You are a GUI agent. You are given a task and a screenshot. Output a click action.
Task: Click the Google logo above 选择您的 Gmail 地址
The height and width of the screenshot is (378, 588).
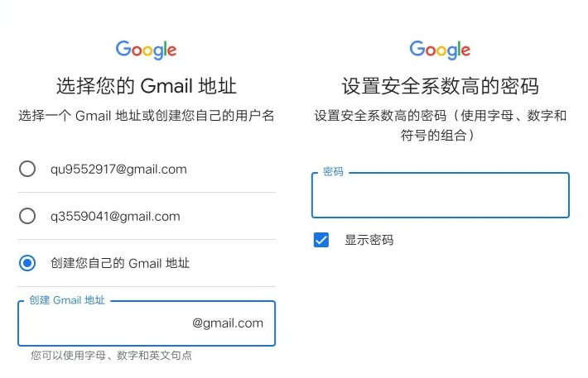(146, 50)
